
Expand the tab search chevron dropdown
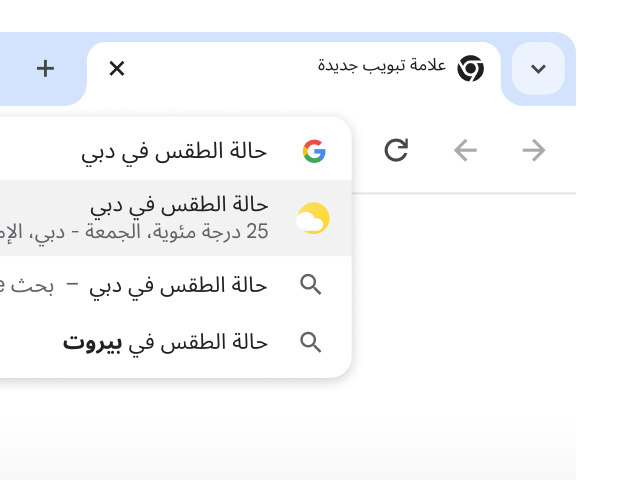point(538,69)
